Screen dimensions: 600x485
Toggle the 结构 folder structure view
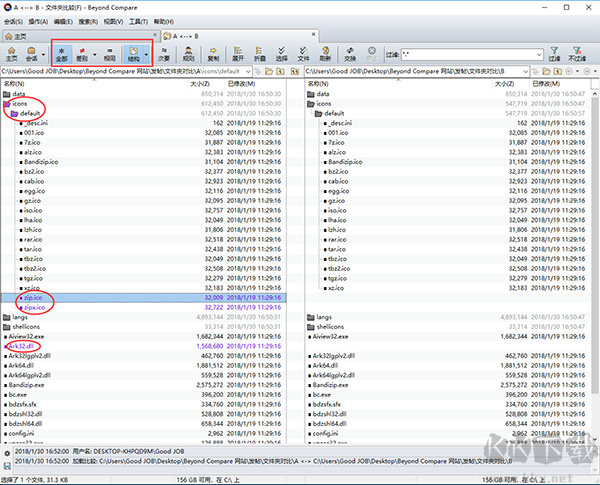[x=133, y=54]
